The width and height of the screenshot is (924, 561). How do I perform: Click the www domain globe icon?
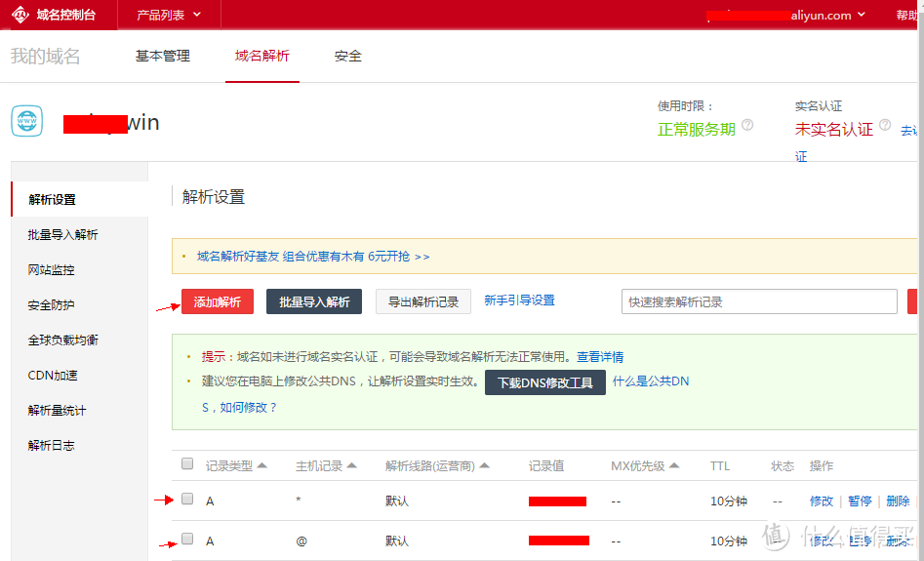[27, 121]
